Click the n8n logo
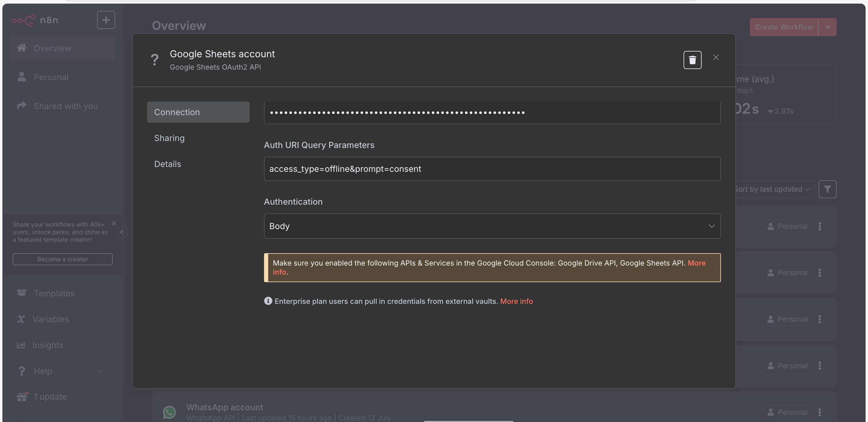The width and height of the screenshot is (868, 422). point(35,20)
